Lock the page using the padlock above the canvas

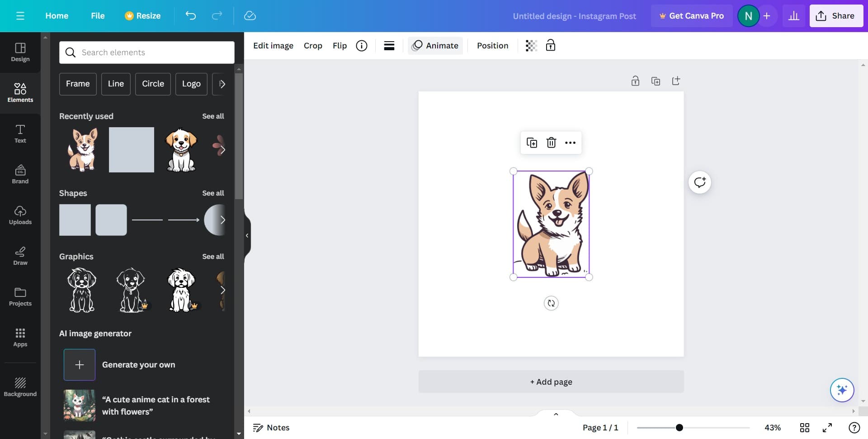click(x=635, y=81)
